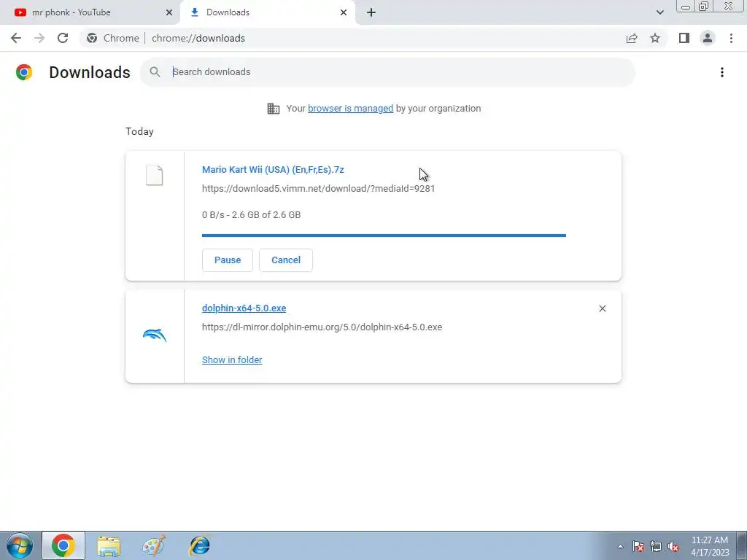Show hidden system tray icons
Viewport: 747px width, 560px height.
coord(620,546)
